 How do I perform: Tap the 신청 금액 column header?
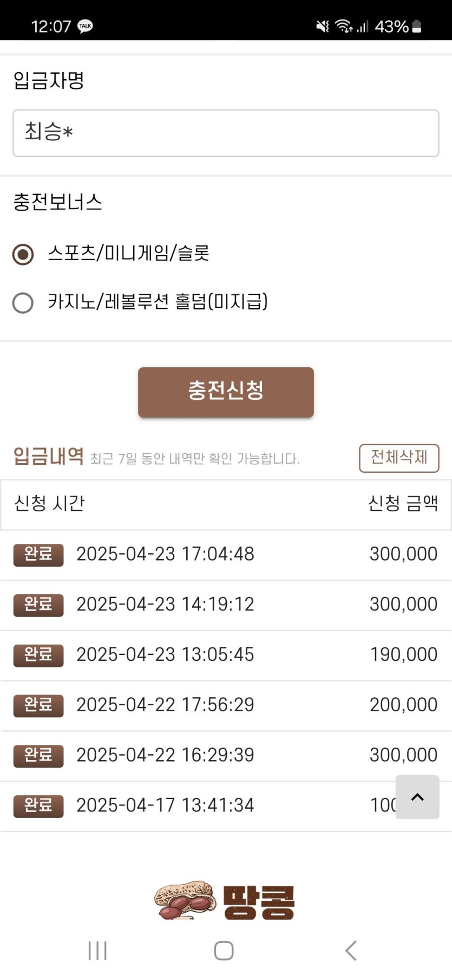tap(403, 503)
